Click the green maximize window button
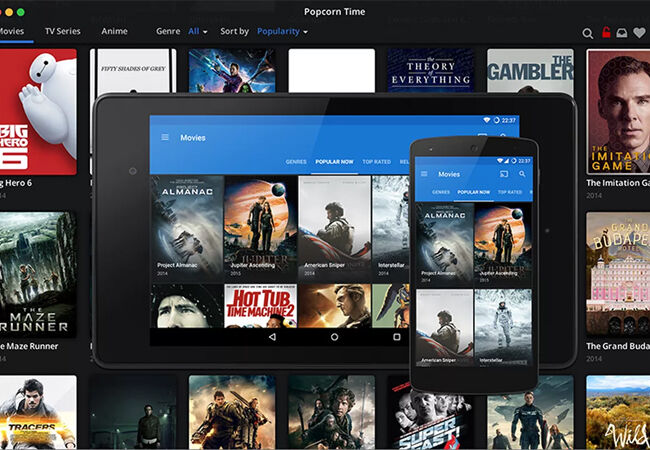The height and width of the screenshot is (450, 650). coord(21,12)
